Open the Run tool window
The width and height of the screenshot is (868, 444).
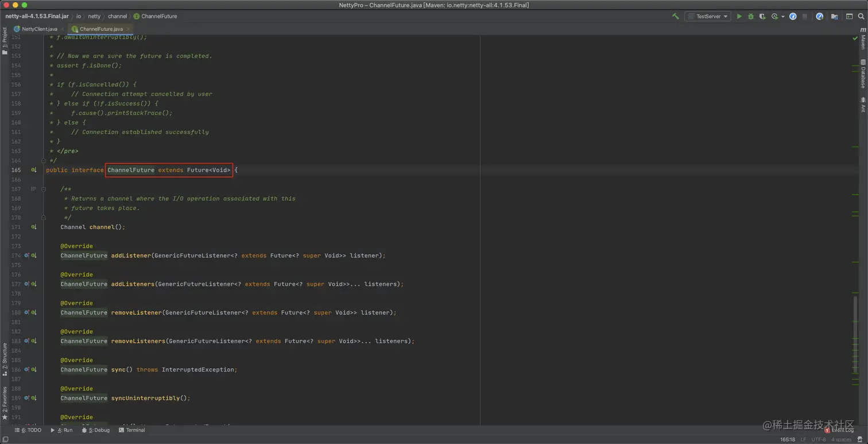pyautogui.click(x=61, y=430)
